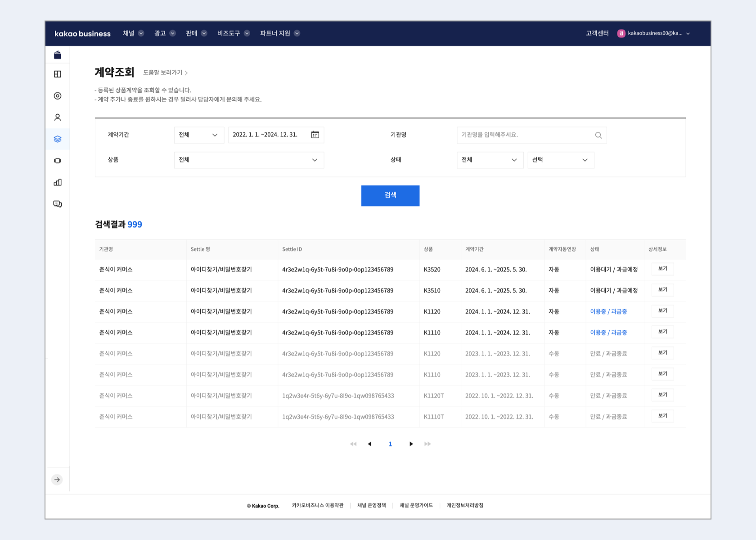Screen dimensions: 756x540
Task: Click the clapperboard icon in sidebar
Action: click(x=58, y=55)
